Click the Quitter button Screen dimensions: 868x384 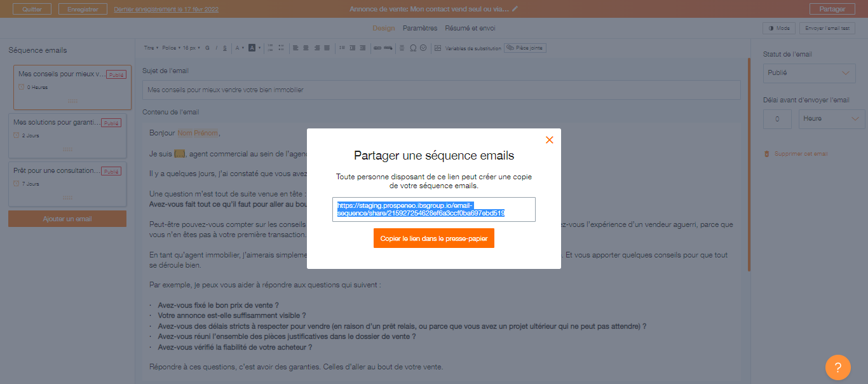click(32, 9)
